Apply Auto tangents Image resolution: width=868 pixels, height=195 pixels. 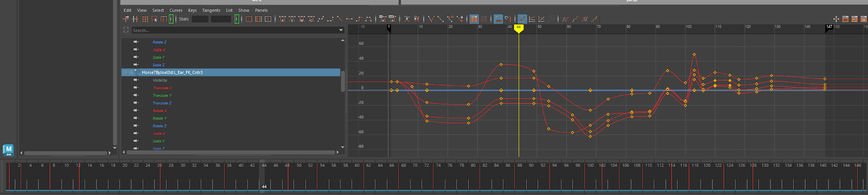pos(282,19)
